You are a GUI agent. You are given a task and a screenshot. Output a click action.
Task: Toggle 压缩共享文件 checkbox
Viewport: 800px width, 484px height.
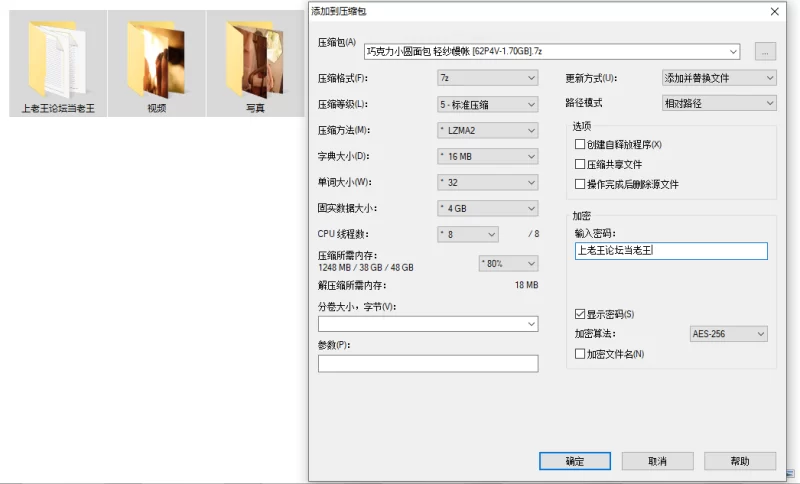click(580, 164)
